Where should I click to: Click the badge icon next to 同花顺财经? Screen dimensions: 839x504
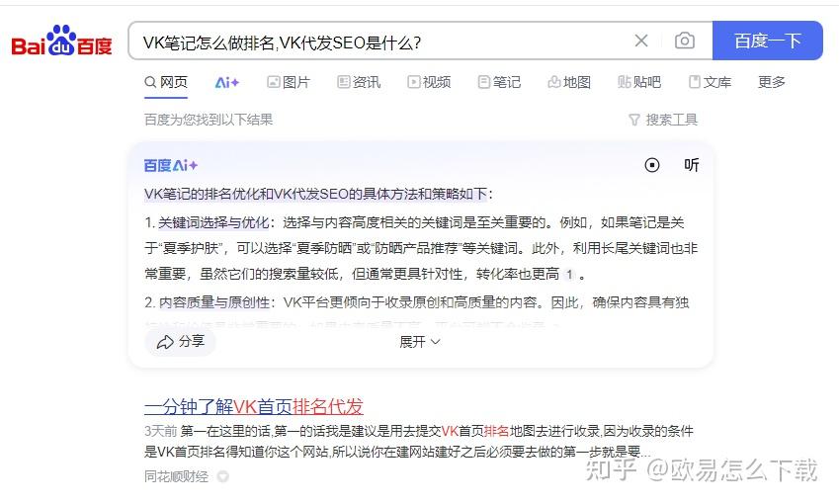click(222, 476)
